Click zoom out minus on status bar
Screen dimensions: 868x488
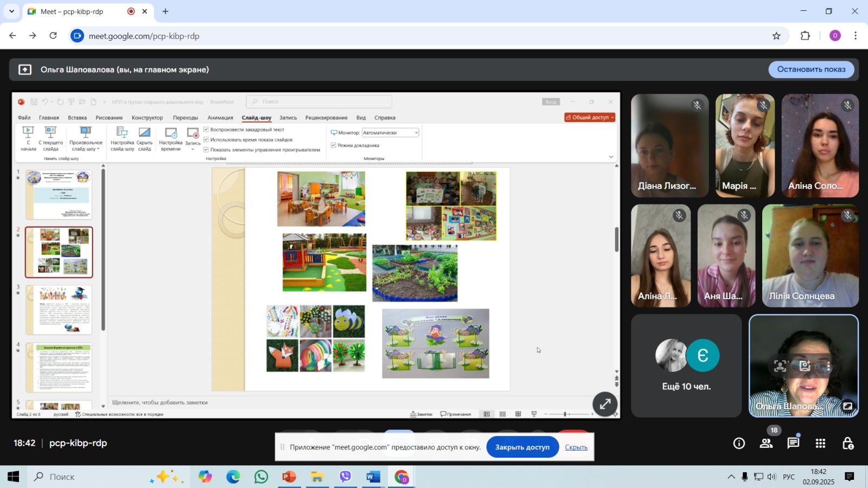point(546,414)
